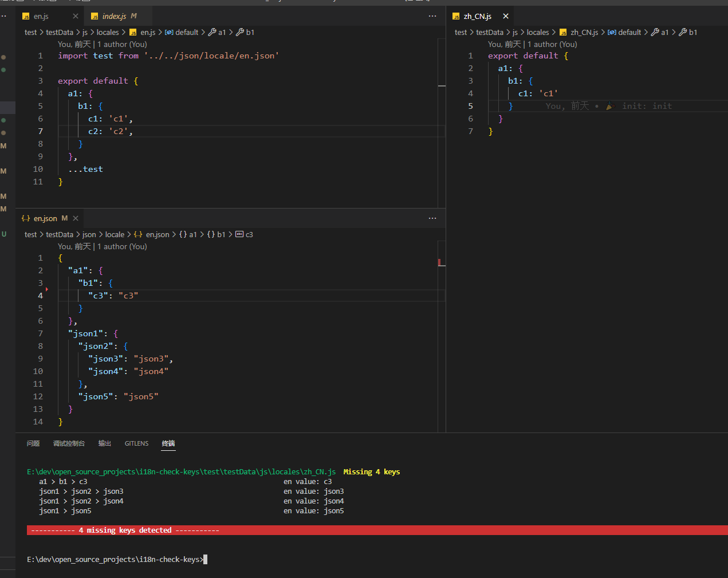728x578 pixels.
Task: Click '1 author (You)' code lens in en.json
Action: [122, 246]
